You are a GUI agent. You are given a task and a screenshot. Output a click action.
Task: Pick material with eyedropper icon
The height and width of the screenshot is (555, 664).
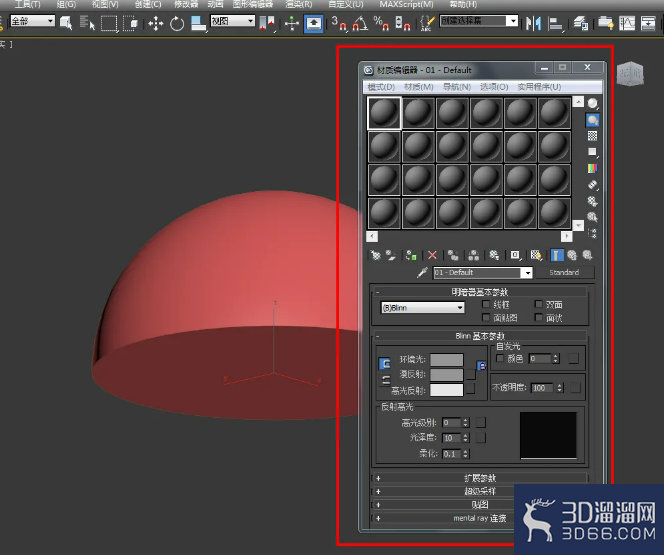(422, 273)
